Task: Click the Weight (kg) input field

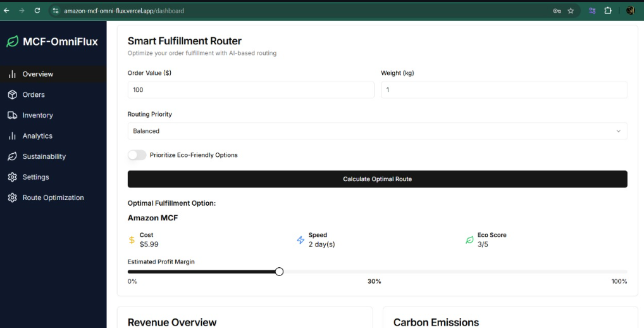Action: tap(504, 90)
